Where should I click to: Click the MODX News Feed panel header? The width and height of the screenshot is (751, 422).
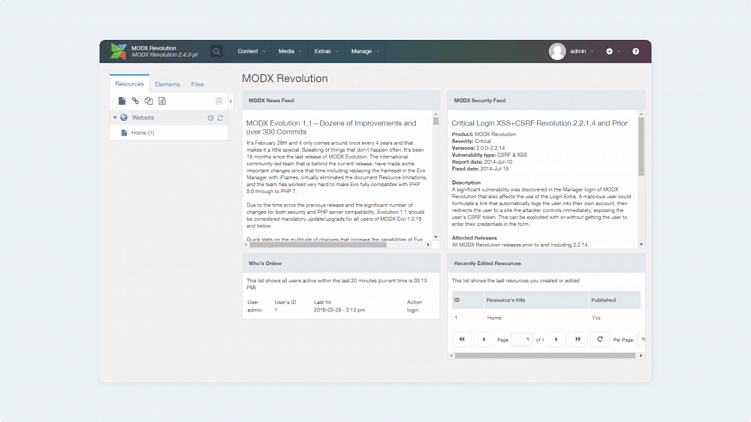341,101
